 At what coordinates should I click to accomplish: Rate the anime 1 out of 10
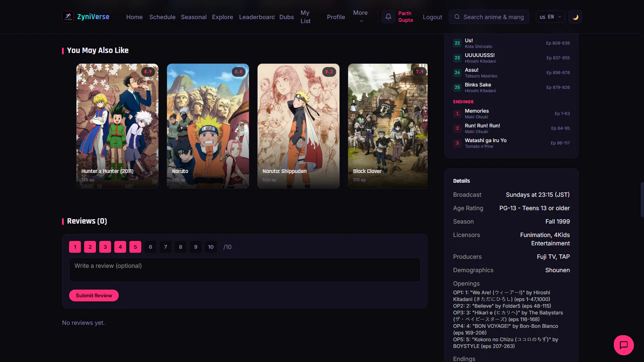pyautogui.click(x=75, y=247)
